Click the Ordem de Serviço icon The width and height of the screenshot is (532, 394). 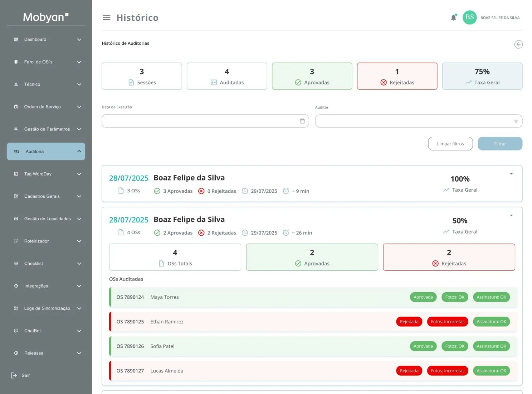16,107
